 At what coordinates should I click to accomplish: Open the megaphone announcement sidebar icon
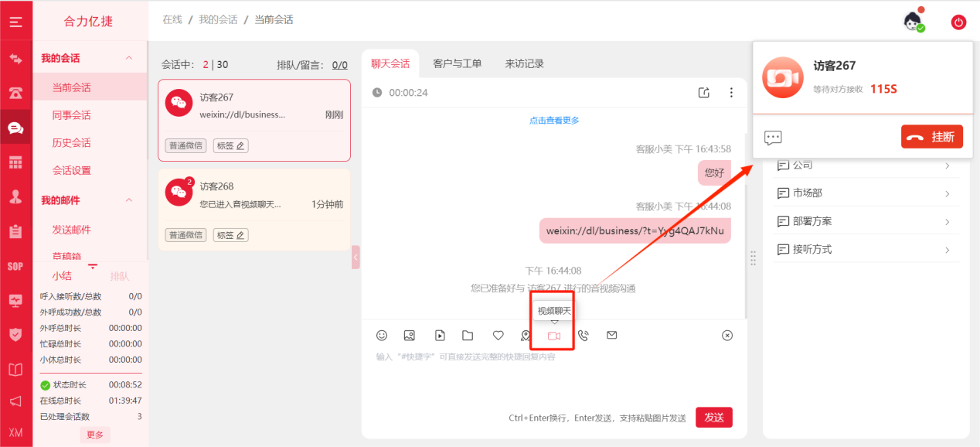click(15, 401)
